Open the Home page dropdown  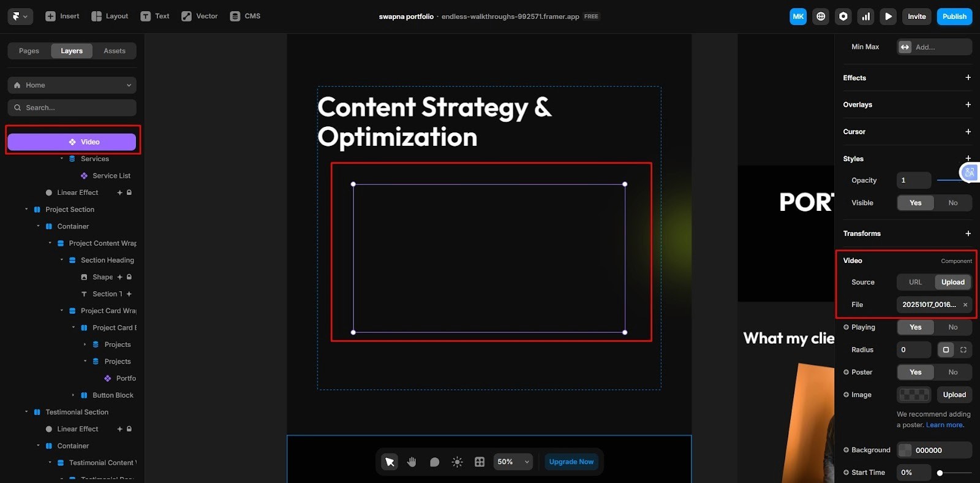point(72,85)
